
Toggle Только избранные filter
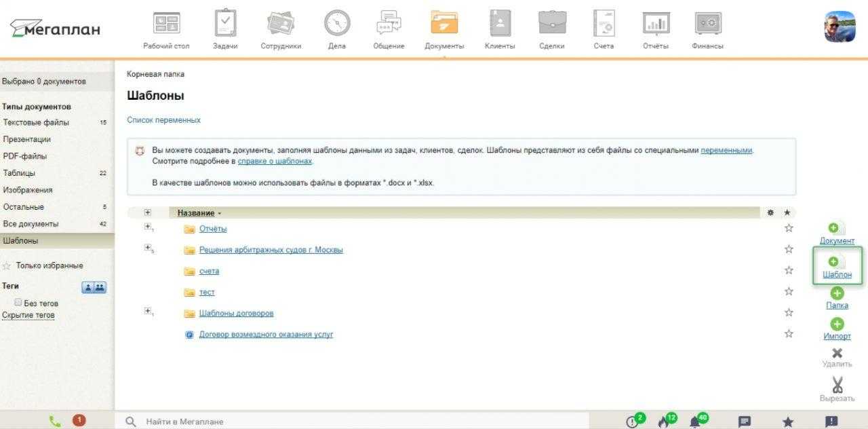43,265
